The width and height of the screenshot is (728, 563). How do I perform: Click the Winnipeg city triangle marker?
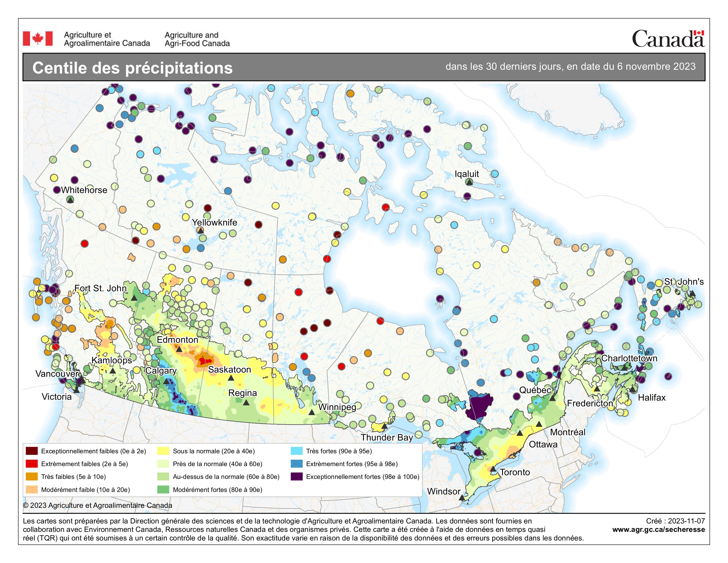pos(311,413)
